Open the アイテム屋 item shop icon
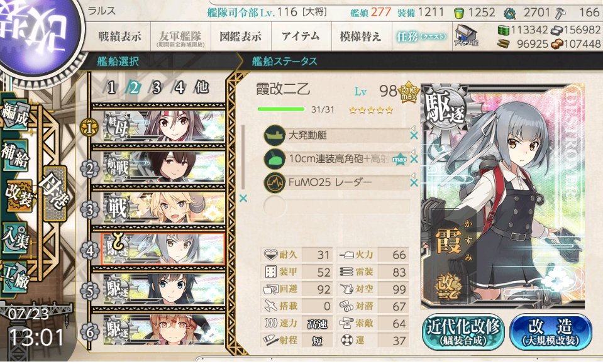The width and height of the screenshot is (603, 364). click(466, 35)
